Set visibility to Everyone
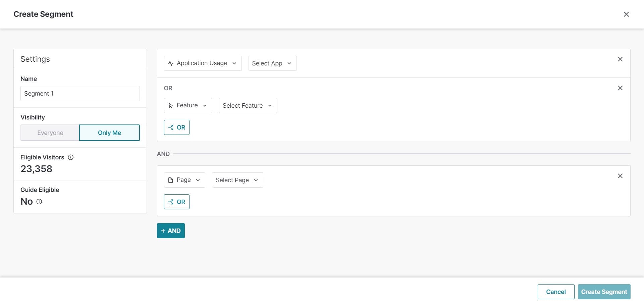 click(x=50, y=133)
